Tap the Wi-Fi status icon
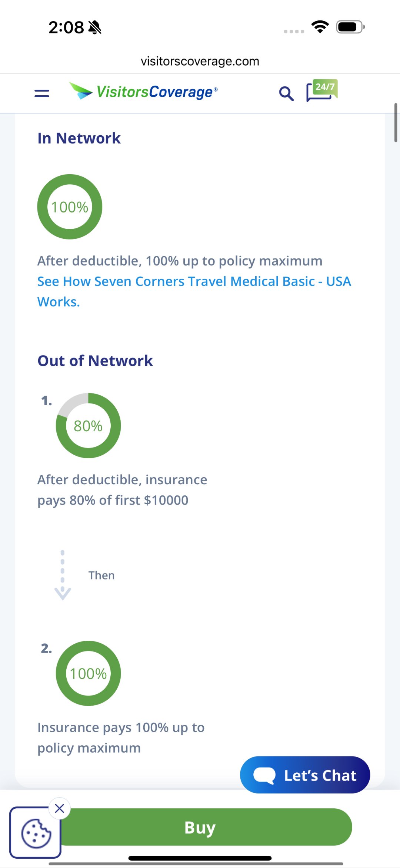Viewport: 400px width, 868px height. coord(320,27)
